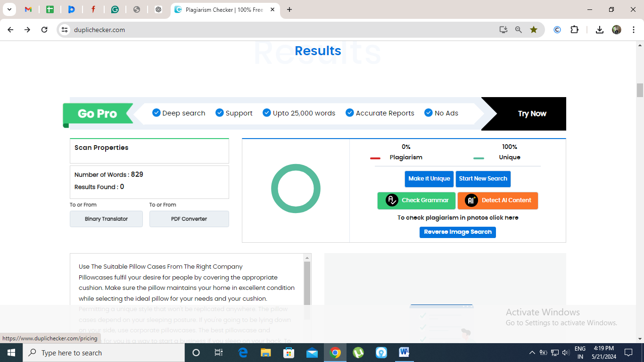Click the Try Now button

click(532, 114)
